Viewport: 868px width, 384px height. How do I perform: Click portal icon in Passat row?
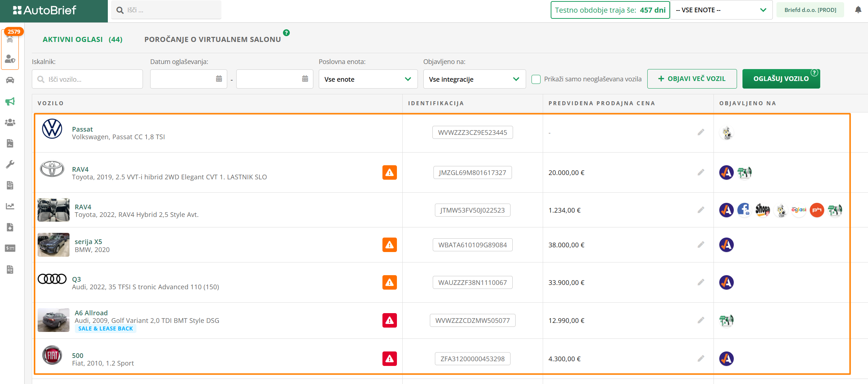727,133
